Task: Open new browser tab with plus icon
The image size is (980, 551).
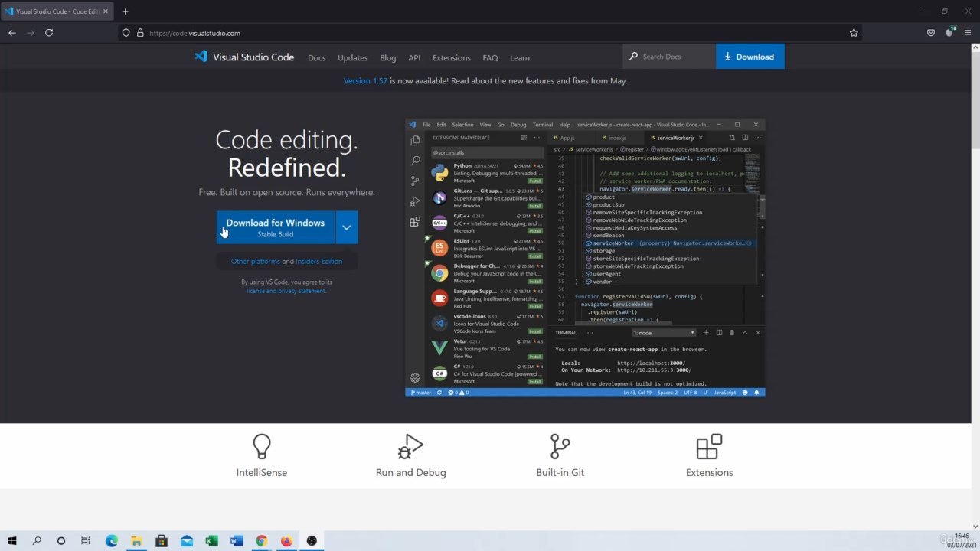Action: coord(126,11)
